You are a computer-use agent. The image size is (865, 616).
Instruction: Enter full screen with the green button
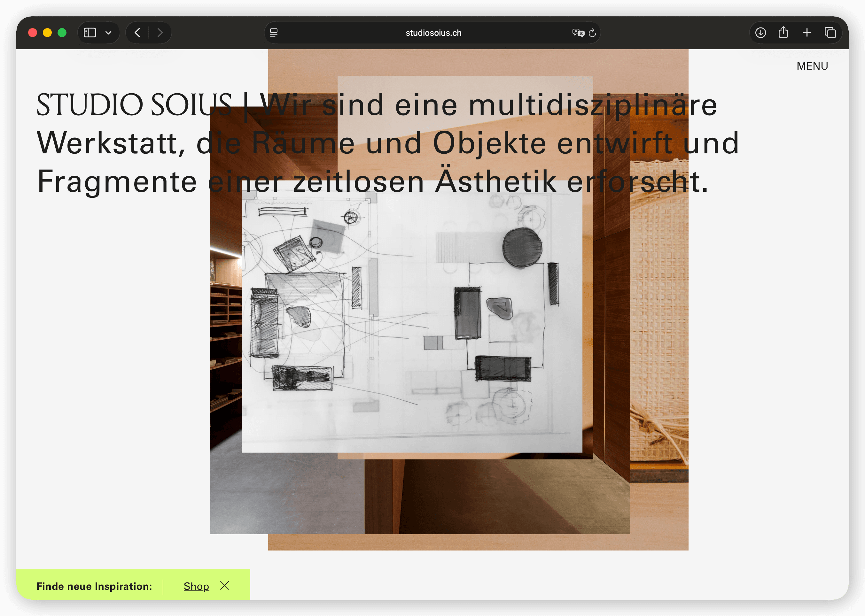tap(62, 33)
